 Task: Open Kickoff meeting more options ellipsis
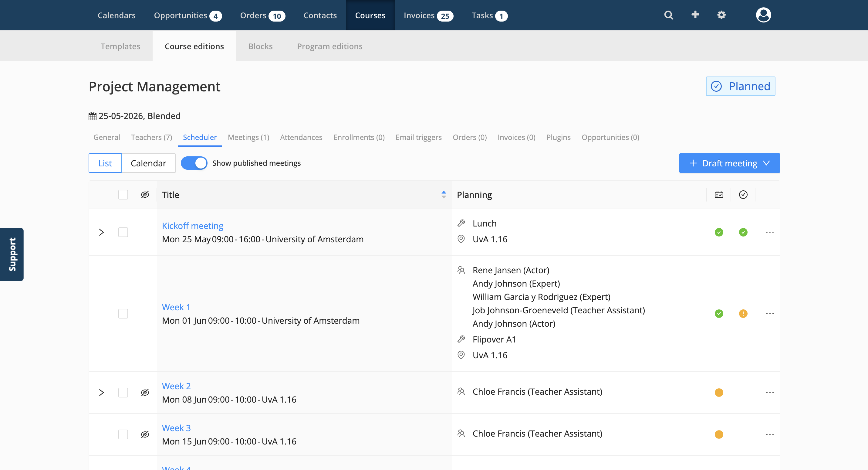click(x=770, y=232)
